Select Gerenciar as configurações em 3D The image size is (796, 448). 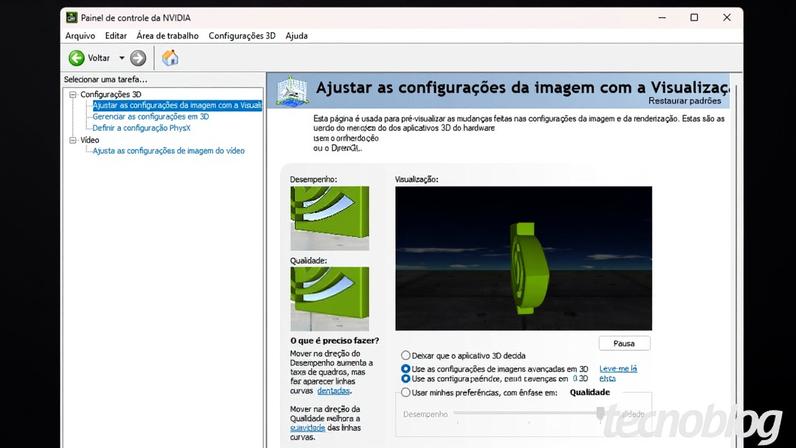coord(151,116)
